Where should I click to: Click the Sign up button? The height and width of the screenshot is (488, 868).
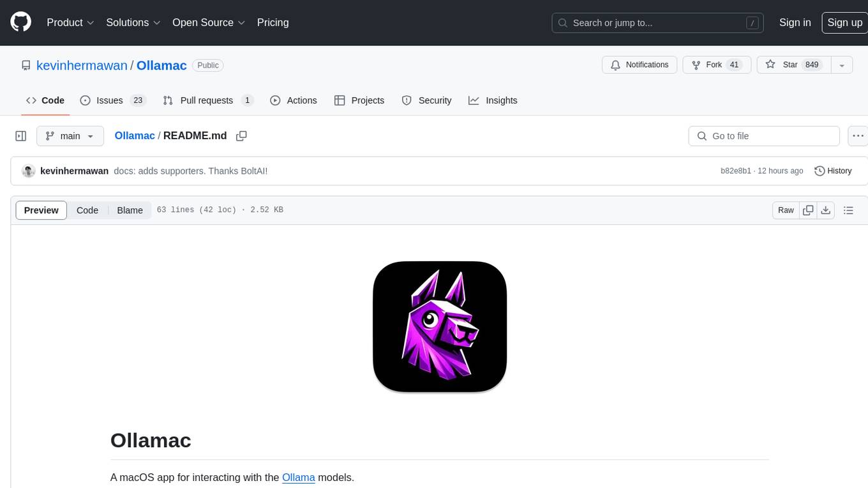pos(844,22)
